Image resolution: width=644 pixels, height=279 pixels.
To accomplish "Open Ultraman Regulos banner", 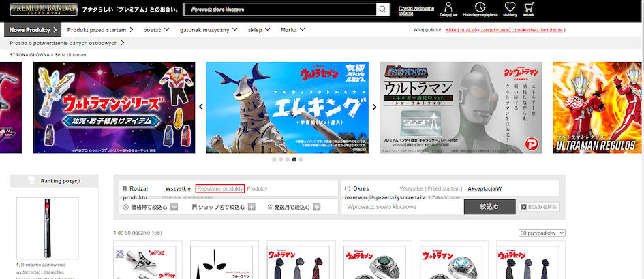I will pos(597,108).
